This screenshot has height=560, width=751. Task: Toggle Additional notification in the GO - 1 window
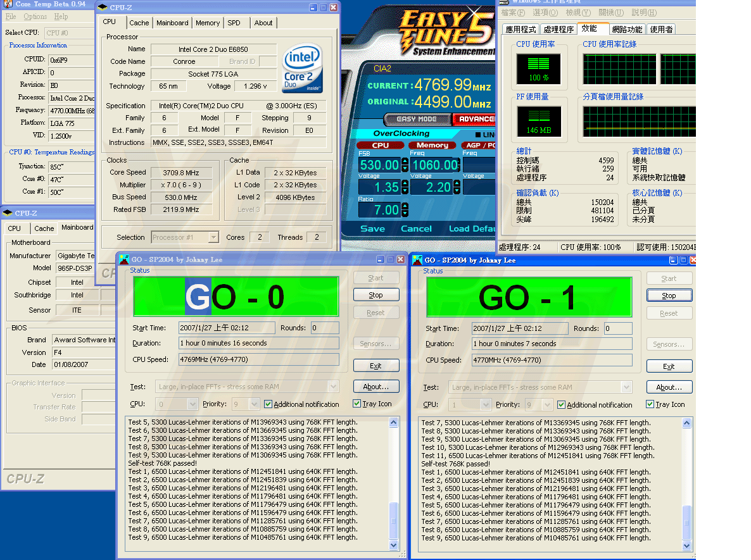(561, 404)
